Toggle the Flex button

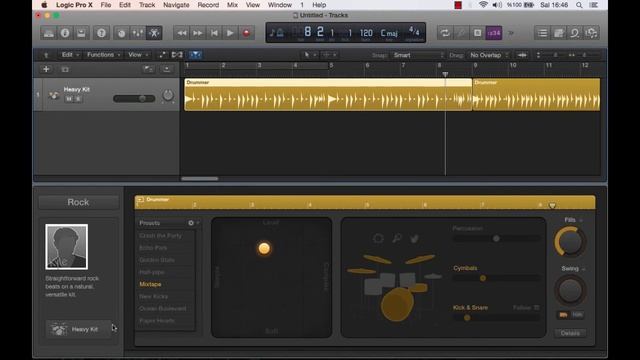[x=177, y=55]
